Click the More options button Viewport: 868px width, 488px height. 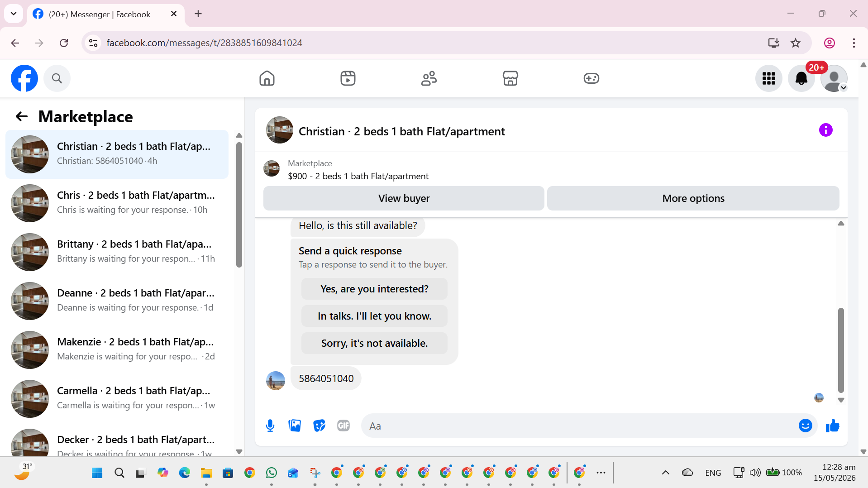click(x=693, y=198)
